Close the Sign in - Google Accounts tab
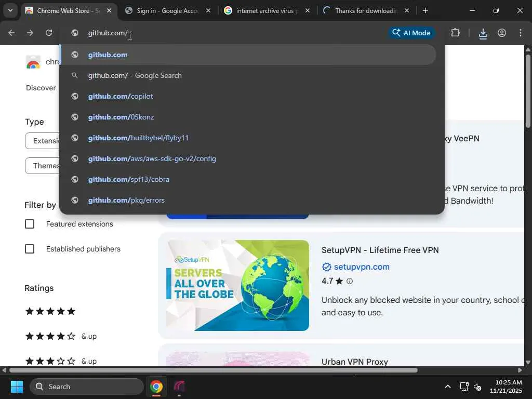 [x=208, y=11]
